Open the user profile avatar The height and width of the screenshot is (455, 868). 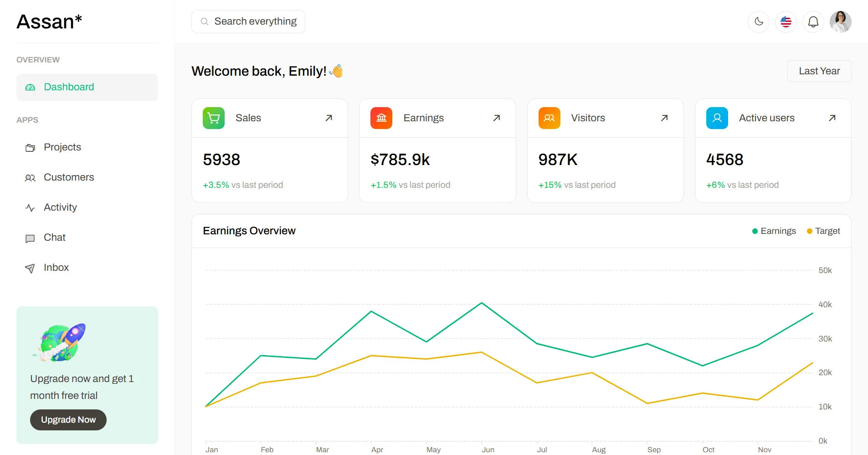pyautogui.click(x=841, y=21)
